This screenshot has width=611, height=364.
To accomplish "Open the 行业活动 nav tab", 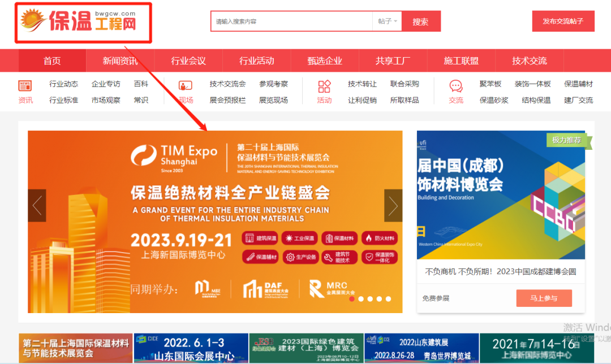I will [x=256, y=60].
